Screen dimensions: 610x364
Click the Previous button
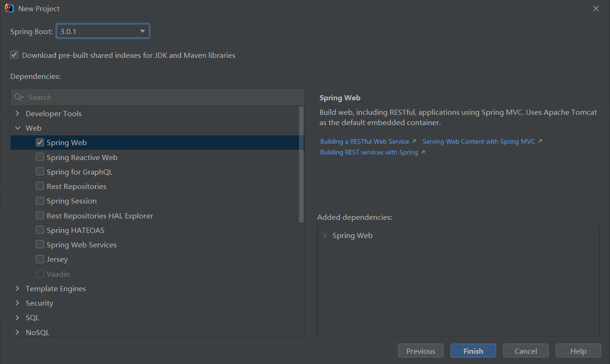pyautogui.click(x=421, y=351)
